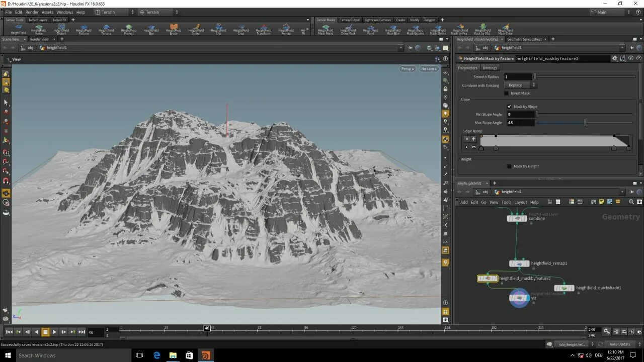The image size is (644, 362).
Task: Select the HeightField Mask Noise tool
Action: click(326, 30)
